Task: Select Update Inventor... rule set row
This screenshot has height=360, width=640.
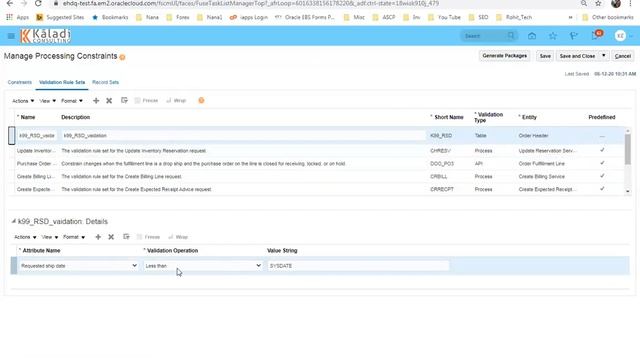Action: click(317, 151)
